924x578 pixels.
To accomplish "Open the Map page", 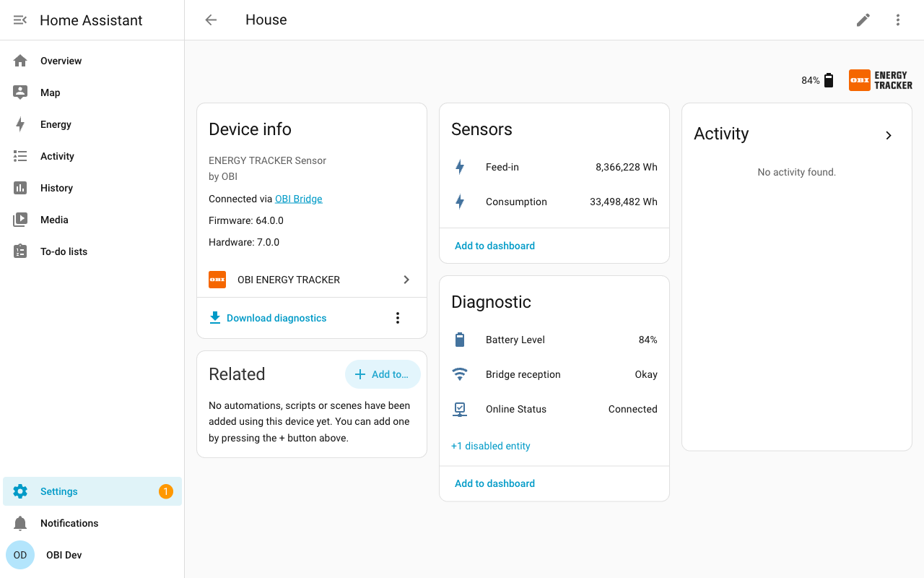I will click(x=92, y=92).
